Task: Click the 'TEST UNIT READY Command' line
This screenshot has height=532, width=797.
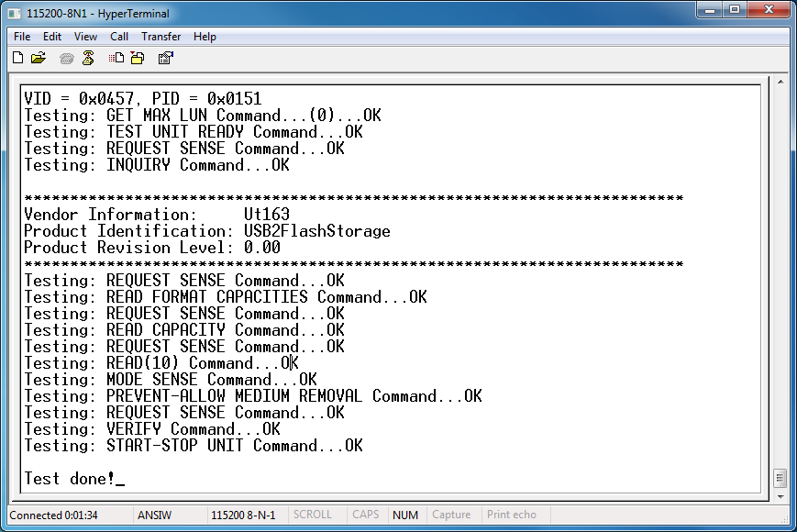Action: point(194,132)
